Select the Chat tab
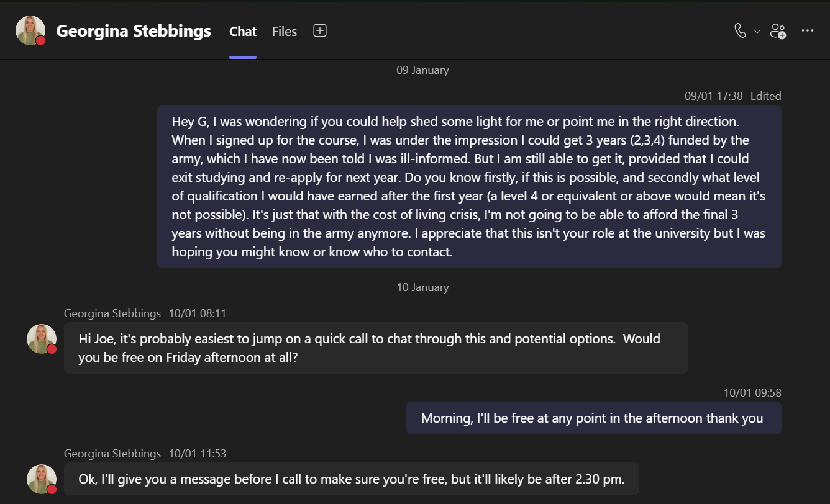 (x=243, y=32)
